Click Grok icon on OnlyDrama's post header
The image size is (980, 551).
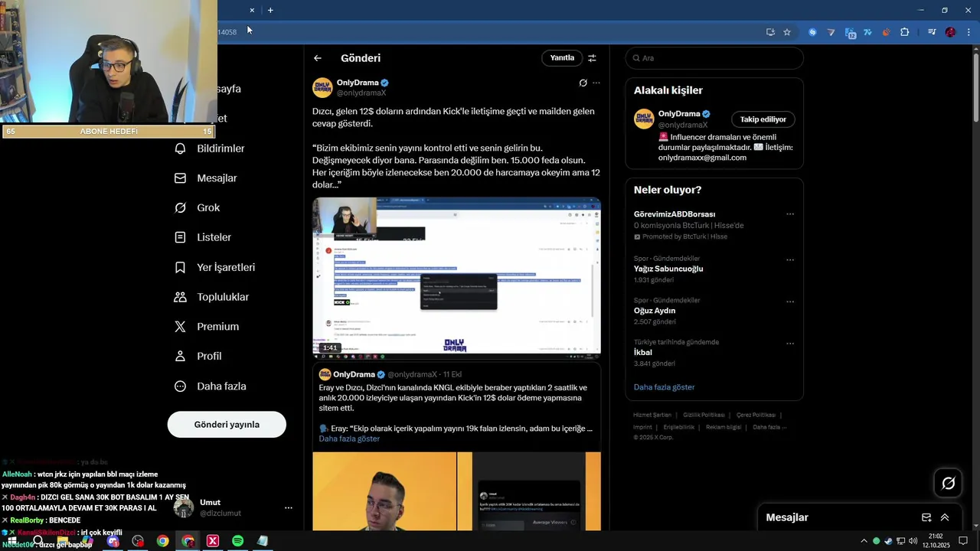[x=583, y=83]
